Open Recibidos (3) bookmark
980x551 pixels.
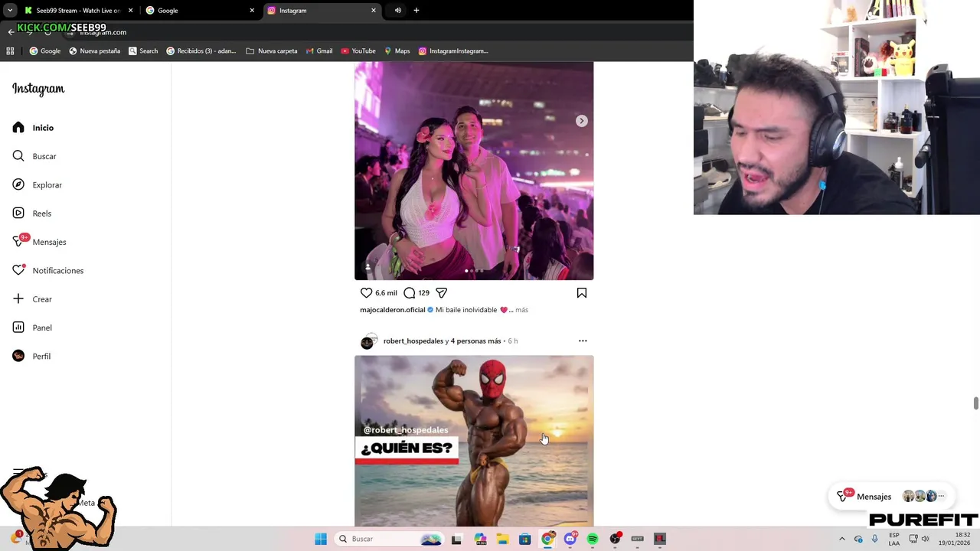[201, 51]
